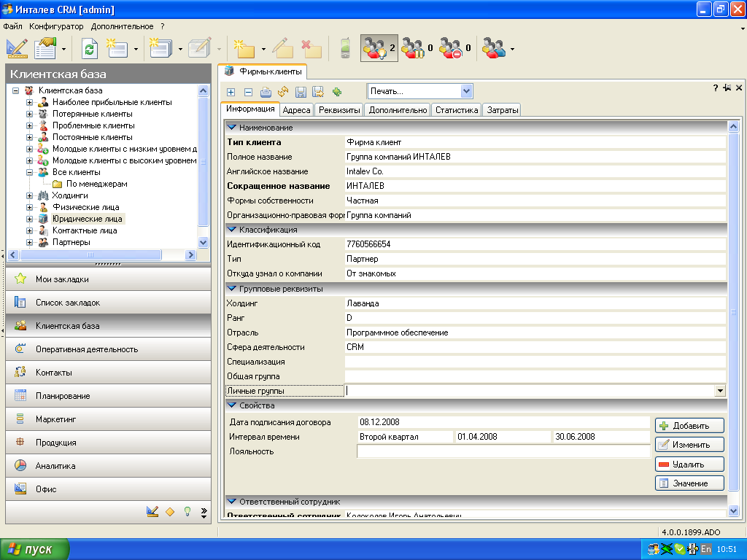747x560 pixels.
Task: Click the green plus add icon
Action: click(x=337, y=92)
